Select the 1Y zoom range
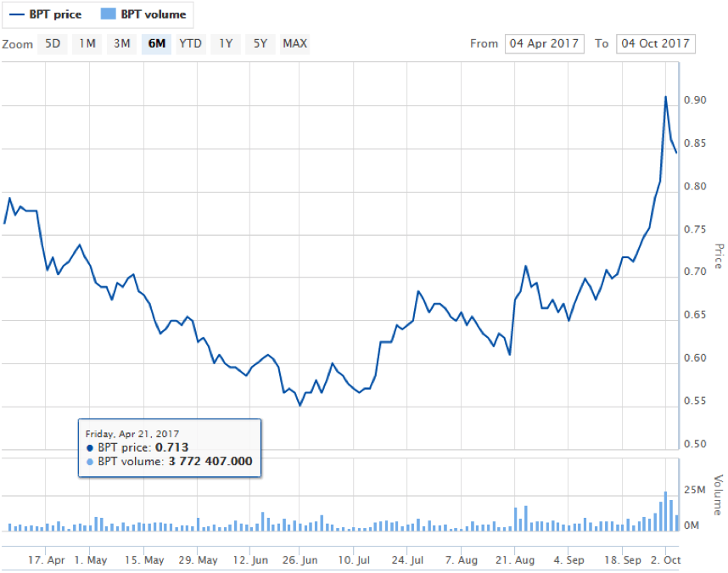This screenshot has width=728, height=573. click(225, 43)
